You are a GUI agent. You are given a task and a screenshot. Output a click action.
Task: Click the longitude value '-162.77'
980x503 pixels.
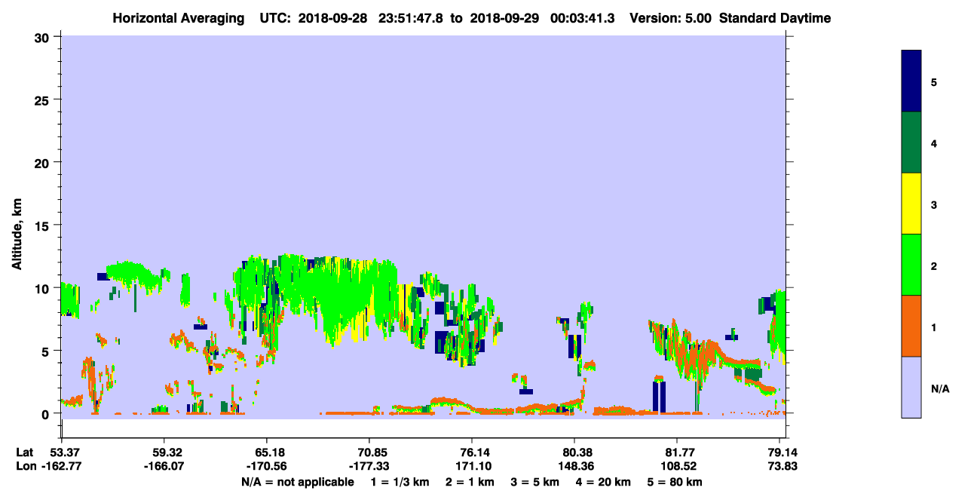pos(62,466)
